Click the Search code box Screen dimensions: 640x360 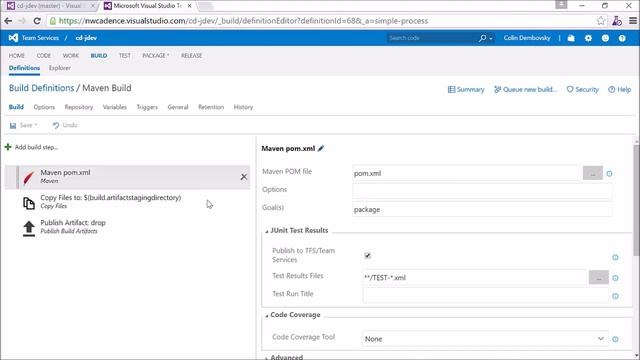click(x=432, y=38)
